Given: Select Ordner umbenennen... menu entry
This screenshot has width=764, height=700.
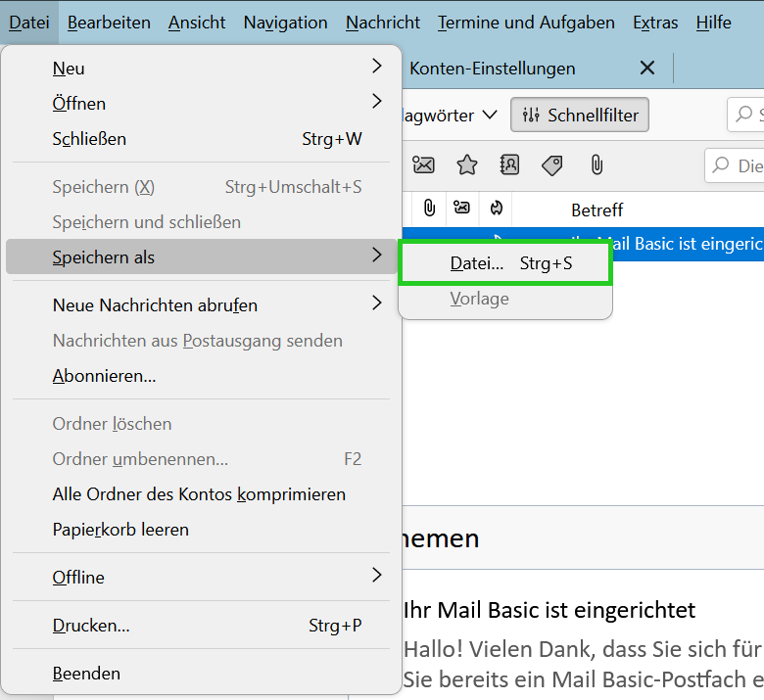Looking at the screenshot, I should click(x=201, y=459).
